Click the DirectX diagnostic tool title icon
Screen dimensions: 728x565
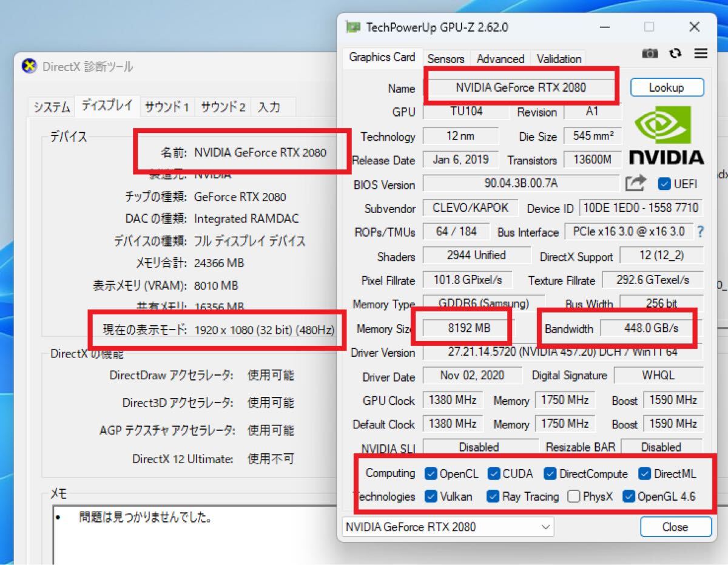(x=29, y=66)
